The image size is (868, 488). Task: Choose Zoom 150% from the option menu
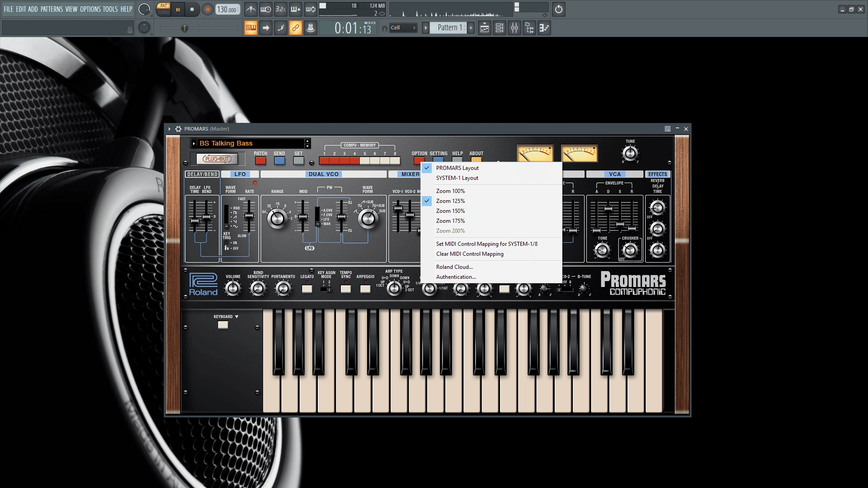(x=491, y=211)
